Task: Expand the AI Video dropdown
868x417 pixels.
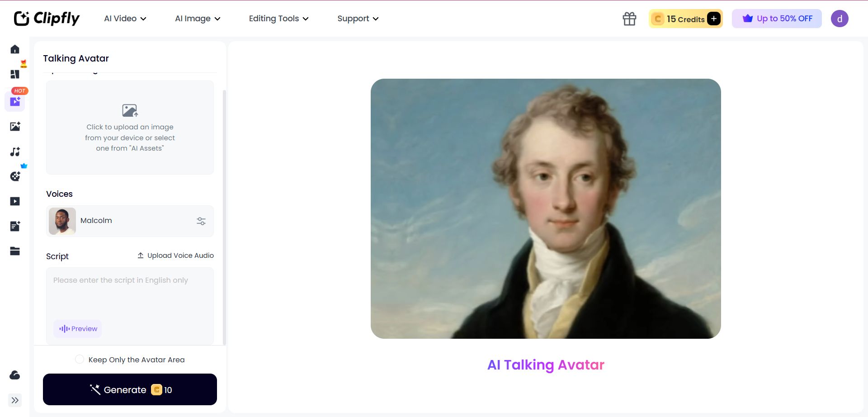Action: [125, 19]
